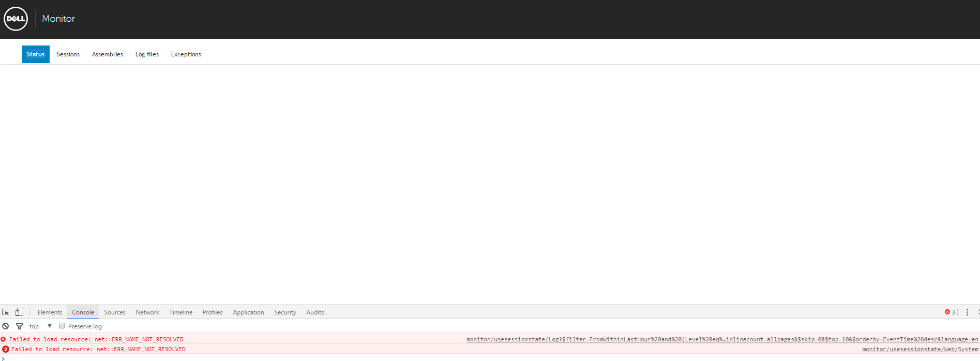Select the DevTools Console panel

(x=83, y=312)
